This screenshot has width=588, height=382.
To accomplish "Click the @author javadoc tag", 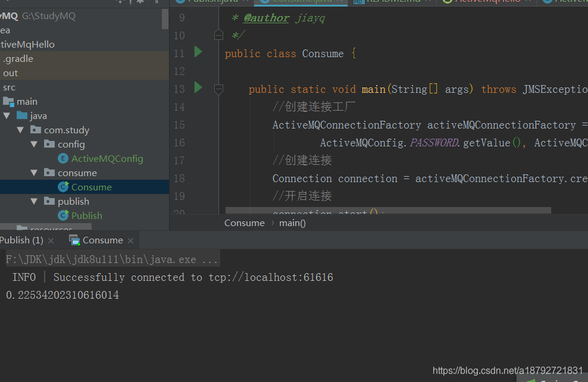I will (266, 18).
